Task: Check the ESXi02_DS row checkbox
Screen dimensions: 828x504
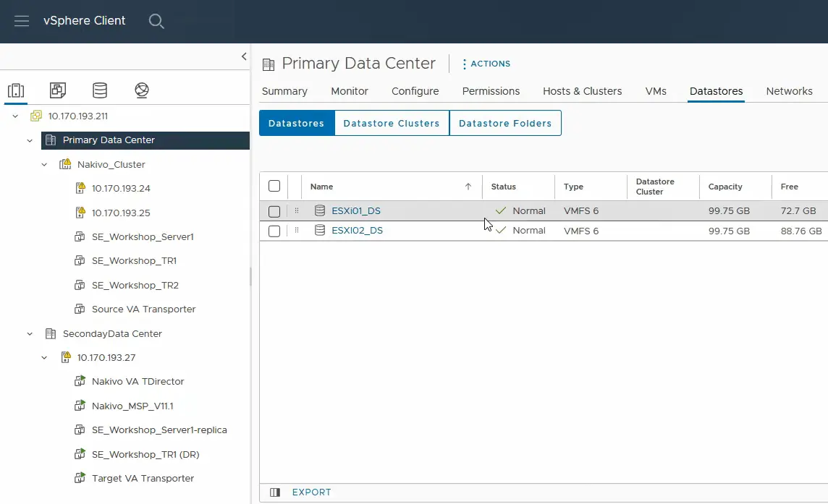Action: tap(274, 231)
